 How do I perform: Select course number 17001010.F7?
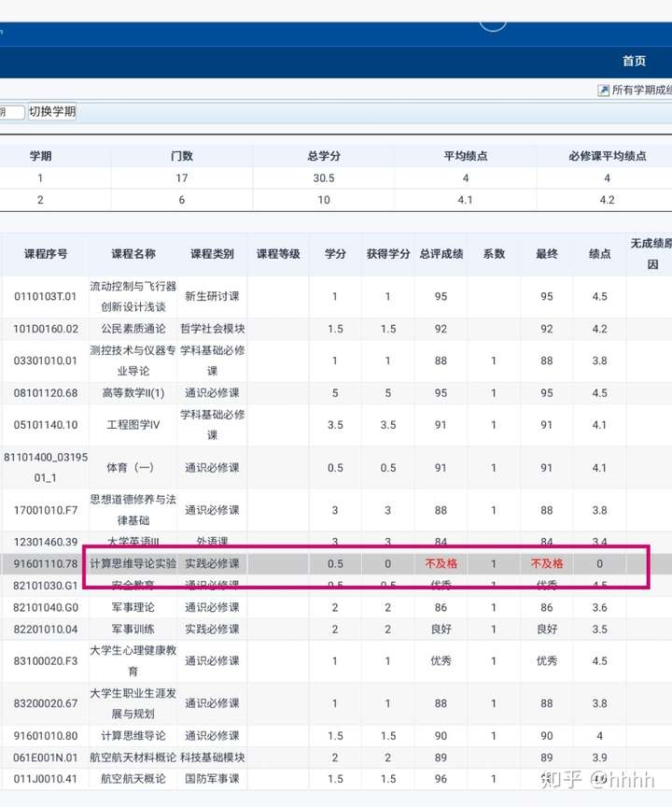45,510
